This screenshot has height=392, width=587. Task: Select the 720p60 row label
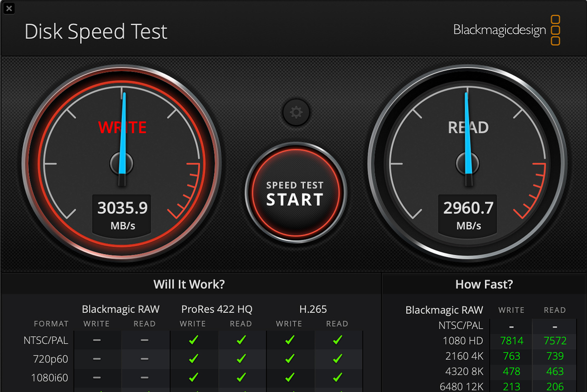point(50,359)
